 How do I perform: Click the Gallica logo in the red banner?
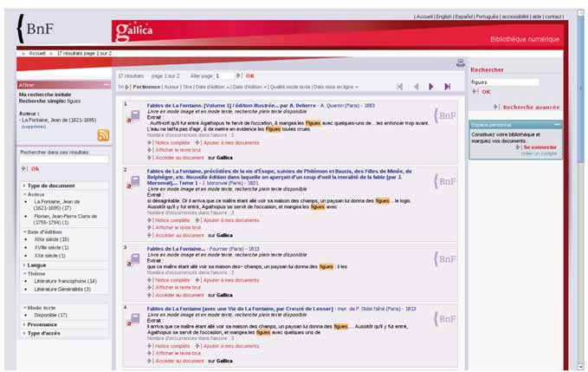134,31
